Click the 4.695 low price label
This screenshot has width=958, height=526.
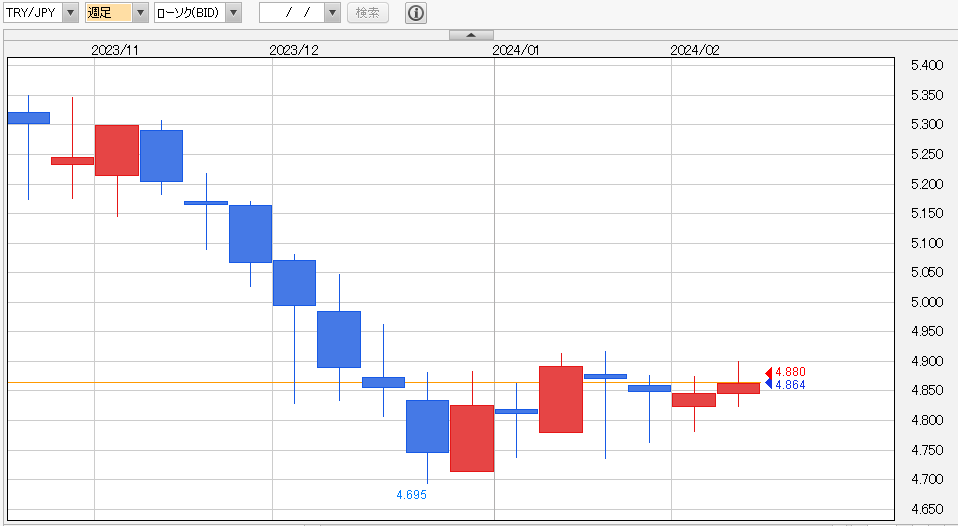coord(411,495)
